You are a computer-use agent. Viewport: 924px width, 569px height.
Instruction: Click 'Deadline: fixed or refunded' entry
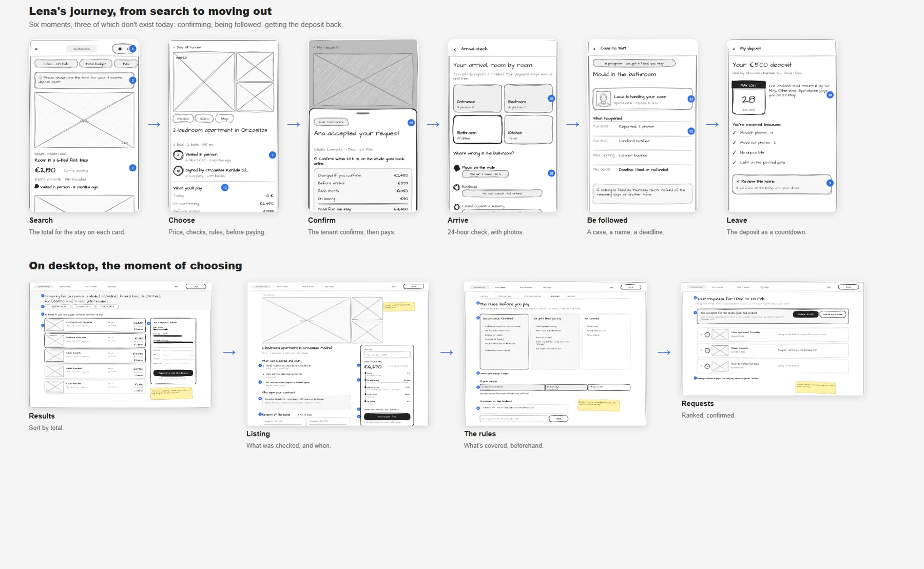(643, 169)
